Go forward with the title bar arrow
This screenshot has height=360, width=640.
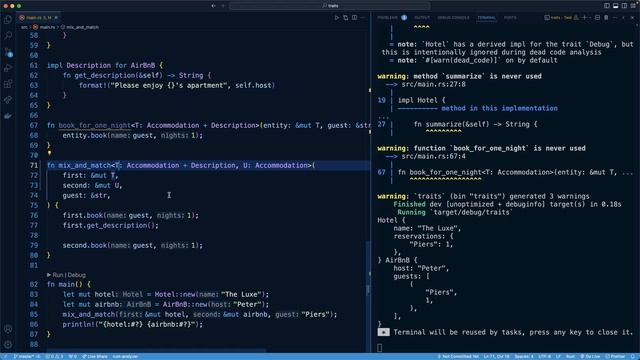tap(223, 6)
